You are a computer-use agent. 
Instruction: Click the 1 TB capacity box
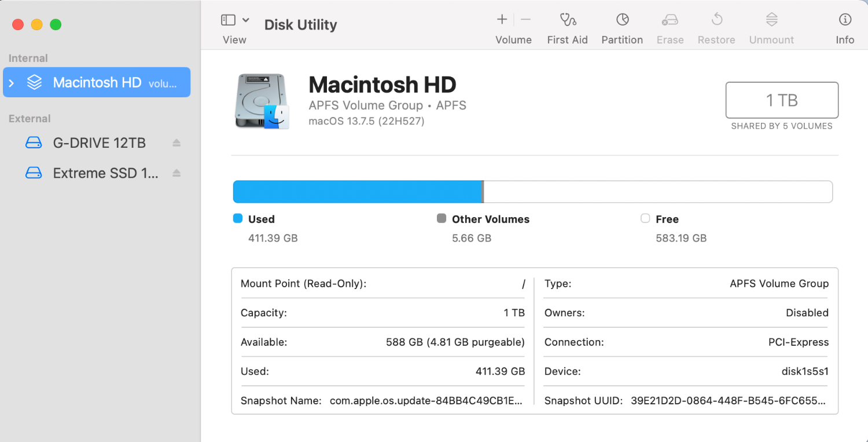pyautogui.click(x=782, y=100)
